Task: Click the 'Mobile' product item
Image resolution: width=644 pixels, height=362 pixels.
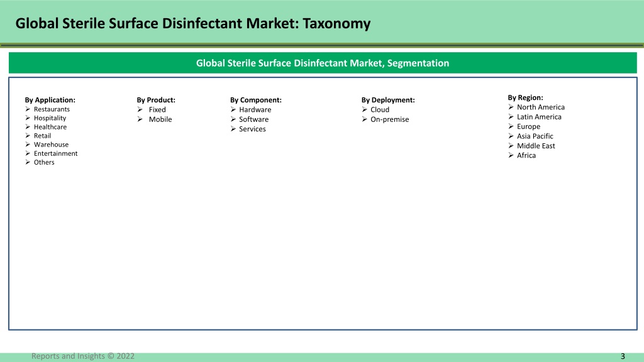Action: click(160, 119)
